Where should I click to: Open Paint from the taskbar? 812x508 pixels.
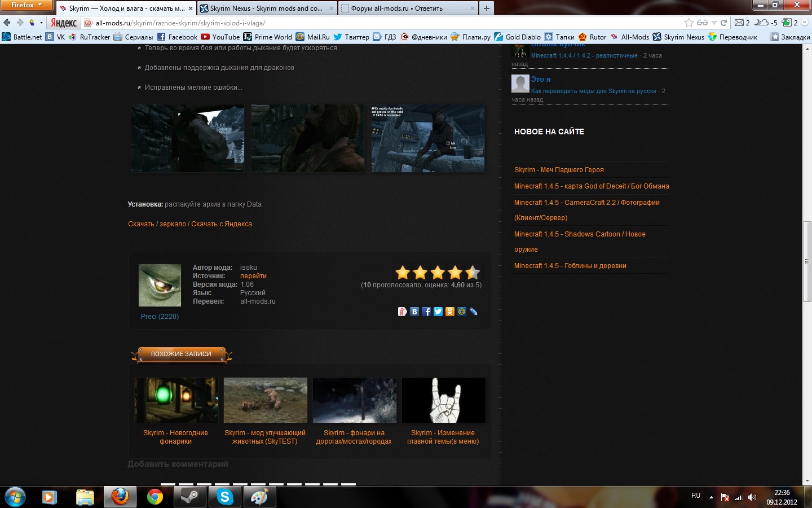pos(259,497)
